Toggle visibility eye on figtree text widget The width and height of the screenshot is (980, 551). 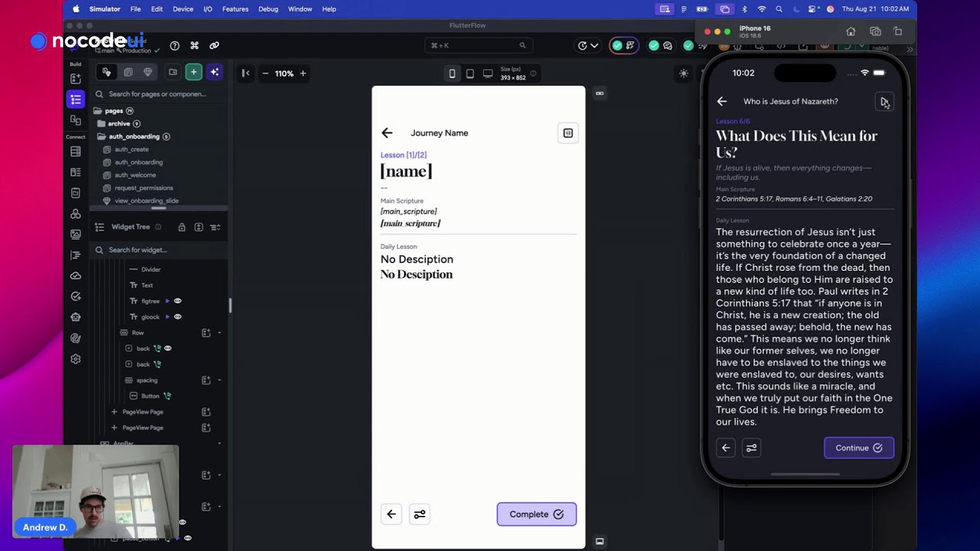178,301
